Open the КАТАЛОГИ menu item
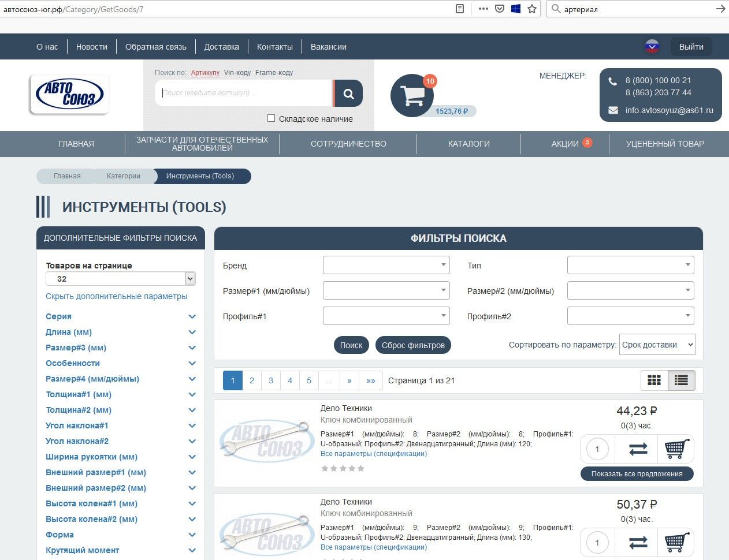The image size is (729, 560). point(468,144)
